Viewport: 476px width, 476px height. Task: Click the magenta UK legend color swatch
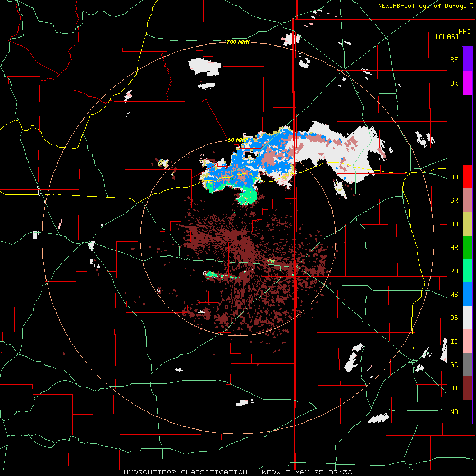coord(467,83)
